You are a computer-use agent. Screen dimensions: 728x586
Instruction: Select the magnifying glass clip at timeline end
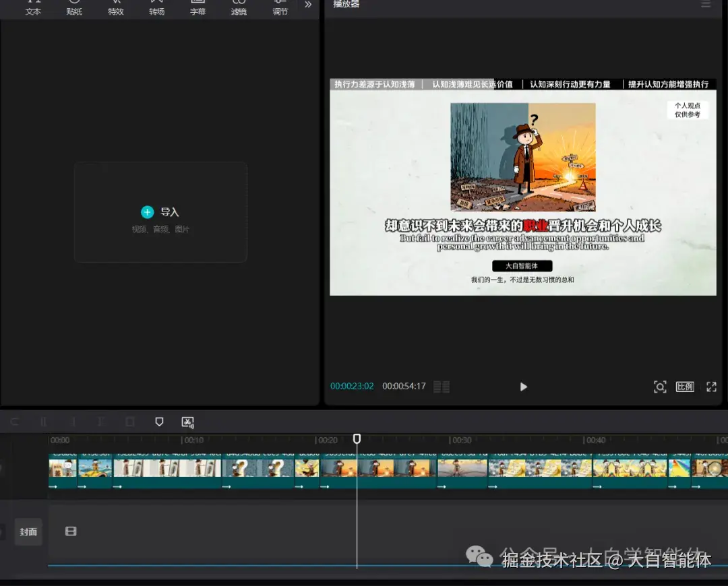[x=709, y=470]
